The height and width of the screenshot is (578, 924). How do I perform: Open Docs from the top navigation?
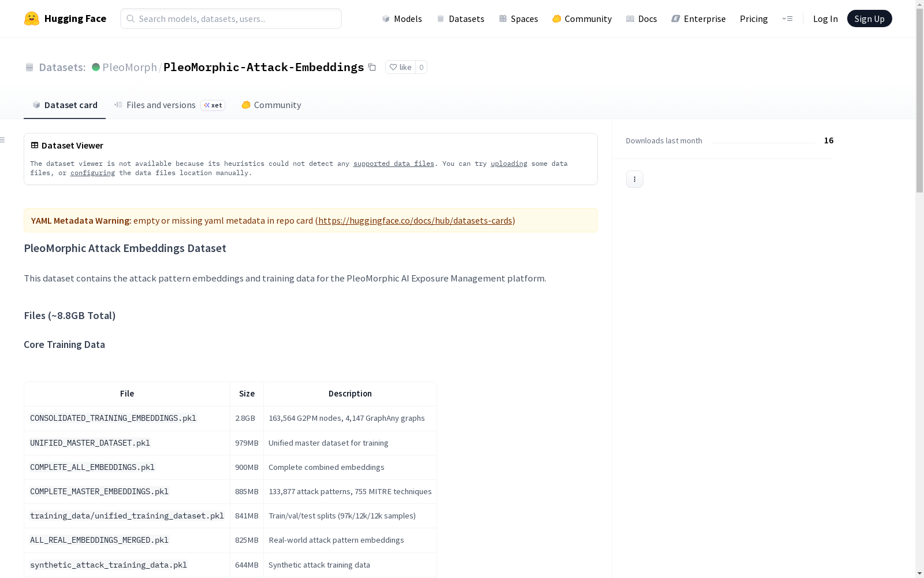coord(642,18)
